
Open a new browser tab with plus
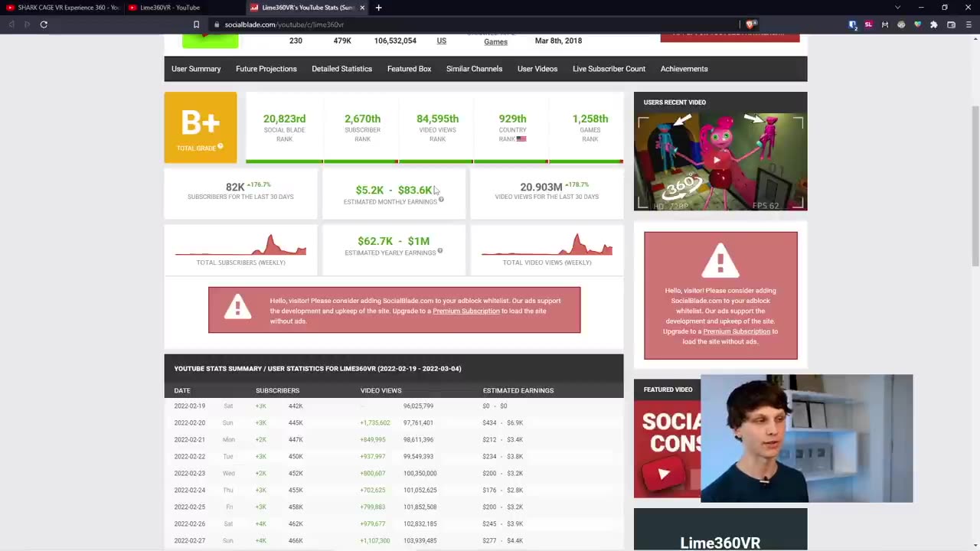378,8
